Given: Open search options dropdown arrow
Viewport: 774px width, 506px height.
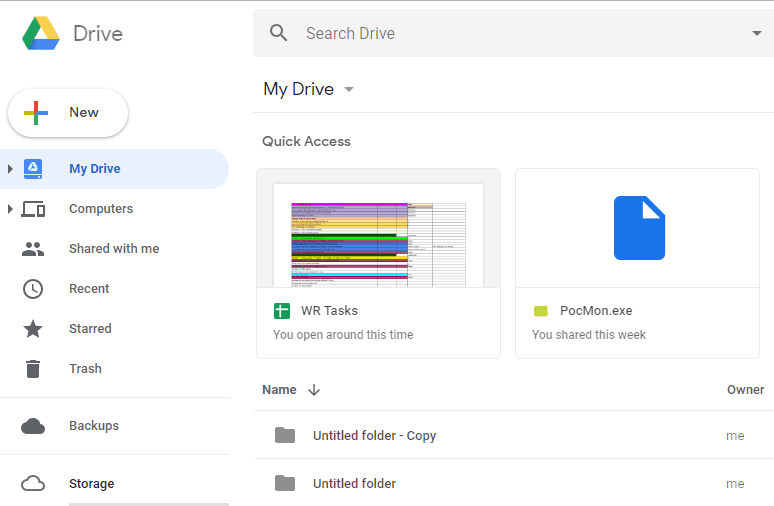Looking at the screenshot, I should click(x=756, y=33).
